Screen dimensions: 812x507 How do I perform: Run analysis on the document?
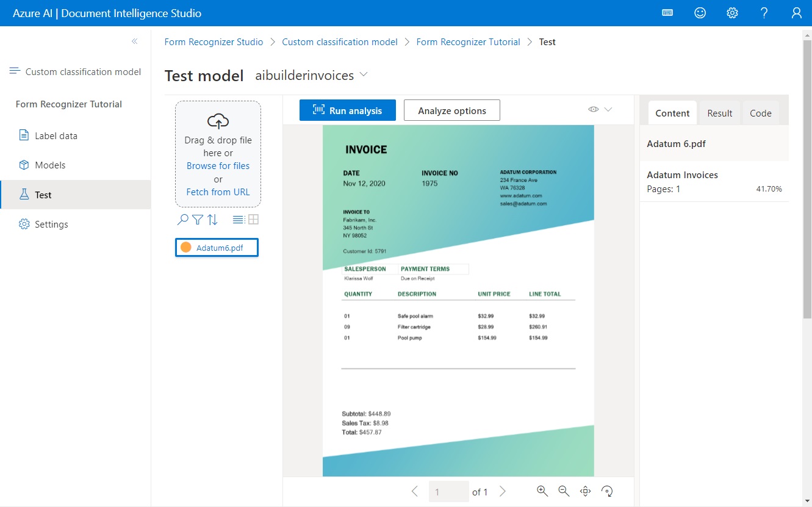pyautogui.click(x=347, y=110)
